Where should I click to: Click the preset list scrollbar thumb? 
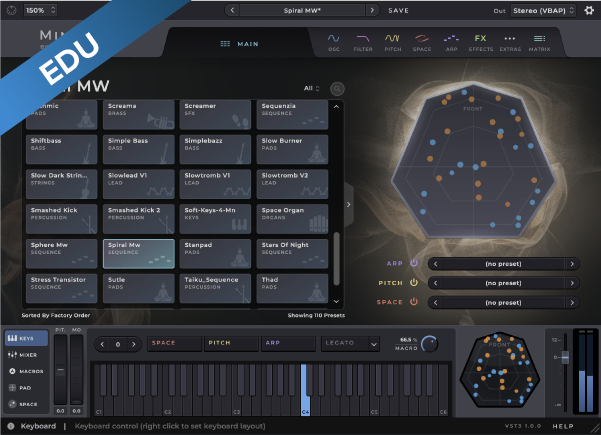coord(337,258)
